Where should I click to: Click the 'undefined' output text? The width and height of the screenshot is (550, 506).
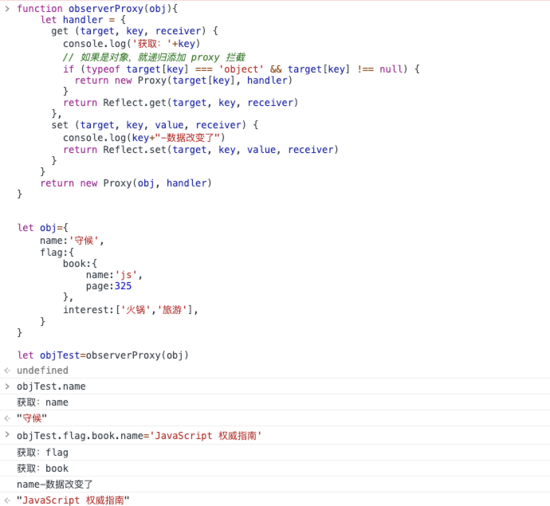42,370
